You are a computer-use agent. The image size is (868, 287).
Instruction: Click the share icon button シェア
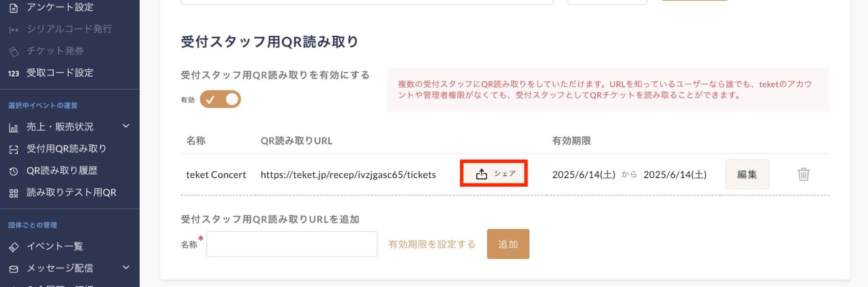point(494,174)
